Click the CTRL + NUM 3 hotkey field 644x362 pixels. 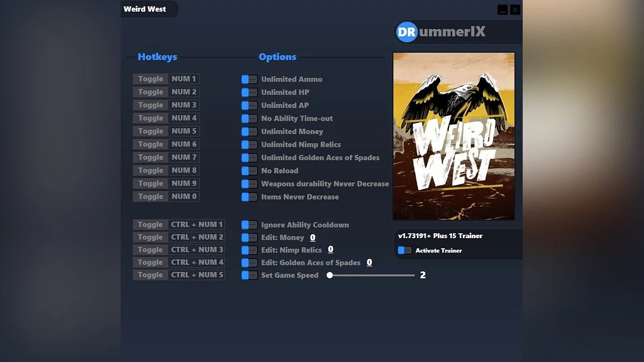(x=196, y=250)
